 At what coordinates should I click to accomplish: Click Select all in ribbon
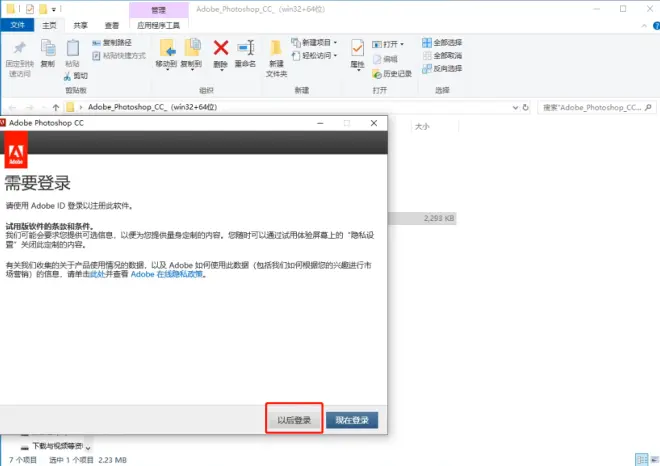[x=442, y=43]
